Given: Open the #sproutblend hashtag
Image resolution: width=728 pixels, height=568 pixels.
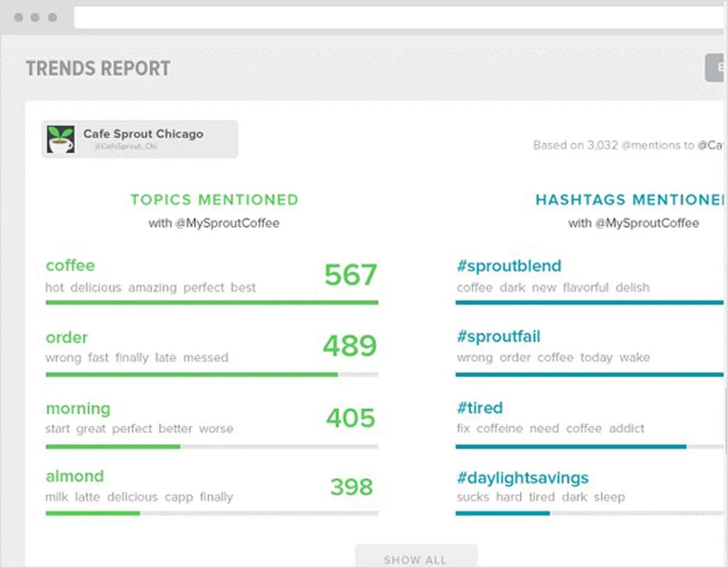Looking at the screenshot, I should 509,266.
